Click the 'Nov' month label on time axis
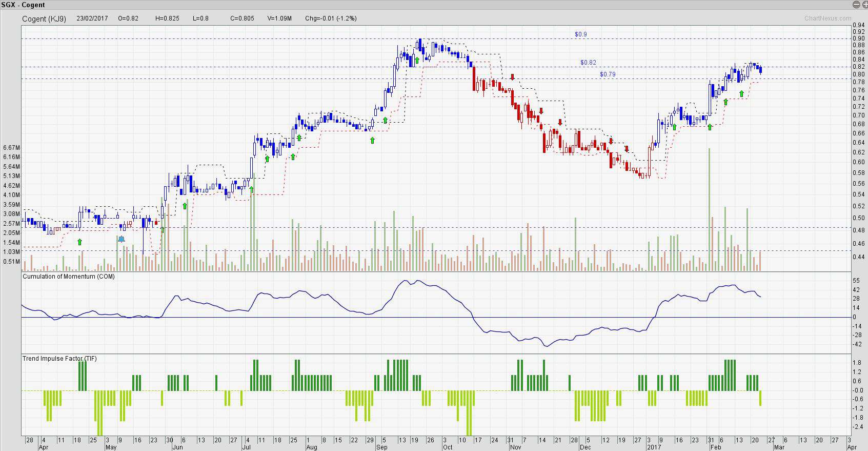The width and height of the screenshot is (868, 451). pyautogui.click(x=515, y=447)
